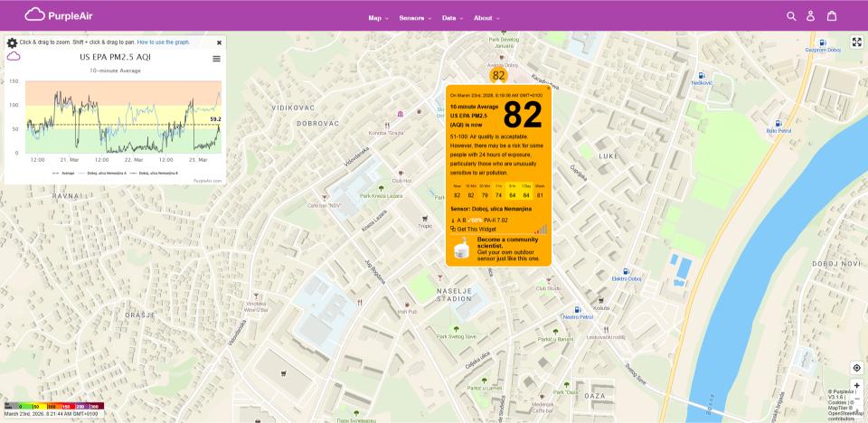
Task: Click the Gazprom Doboj fuel station icon
Action: coord(823,42)
